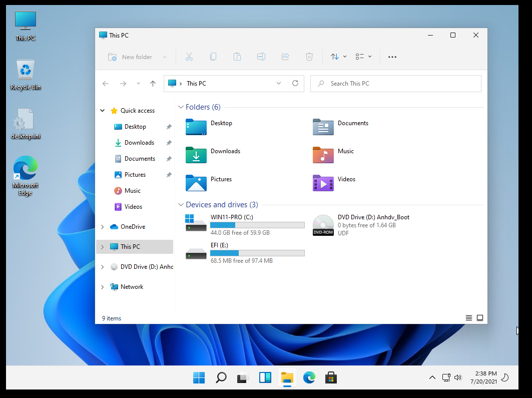Click the Share icon in toolbar
Image resolution: width=532 pixels, height=398 pixels.
285,57
